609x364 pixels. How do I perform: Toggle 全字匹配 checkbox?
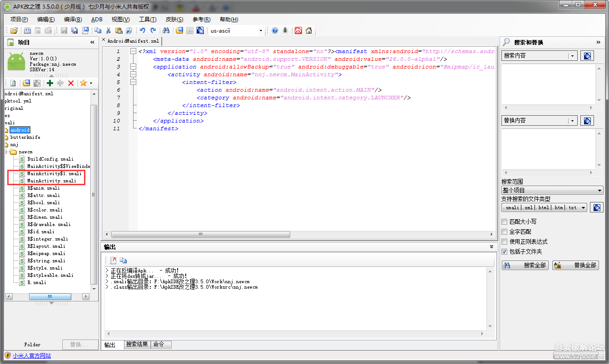point(504,231)
